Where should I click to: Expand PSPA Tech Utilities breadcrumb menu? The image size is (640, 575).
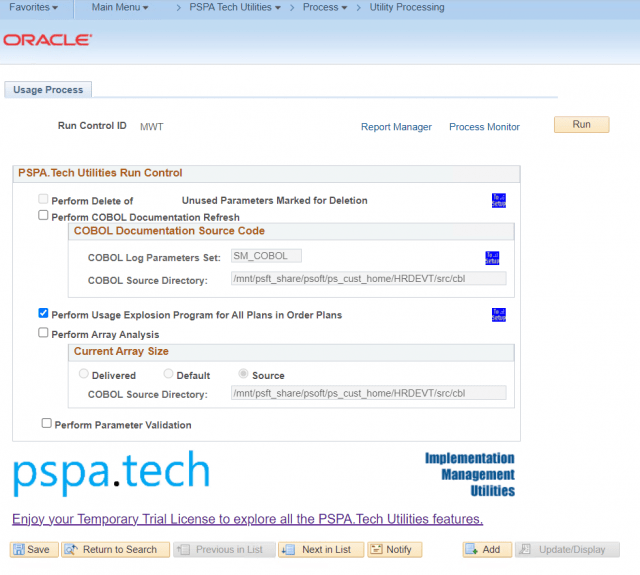pyautogui.click(x=235, y=7)
